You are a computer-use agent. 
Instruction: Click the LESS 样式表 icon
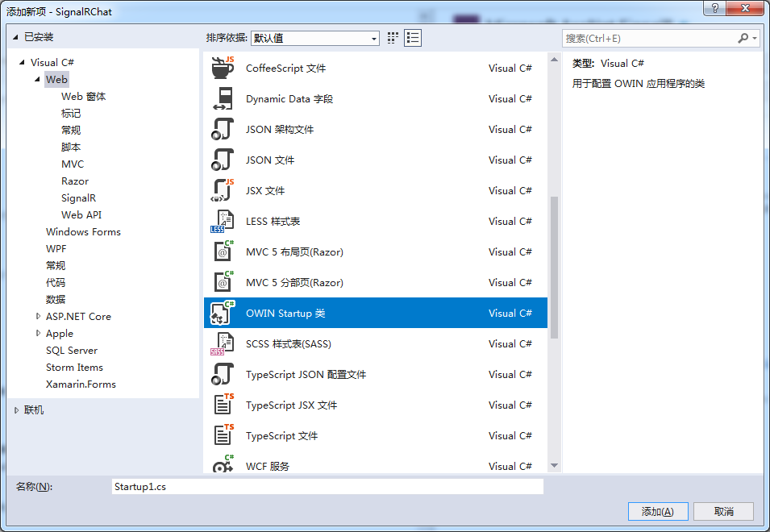click(223, 222)
